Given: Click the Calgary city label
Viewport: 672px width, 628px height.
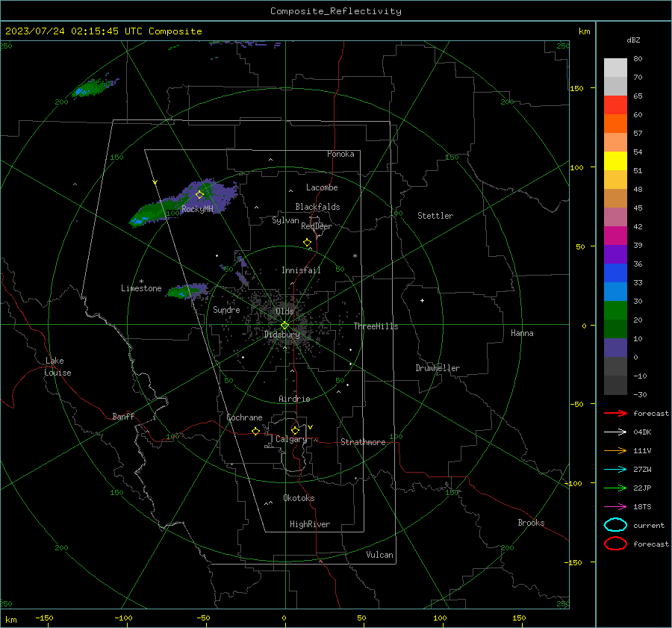Looking at the screenshot, I should coord(291,439).
